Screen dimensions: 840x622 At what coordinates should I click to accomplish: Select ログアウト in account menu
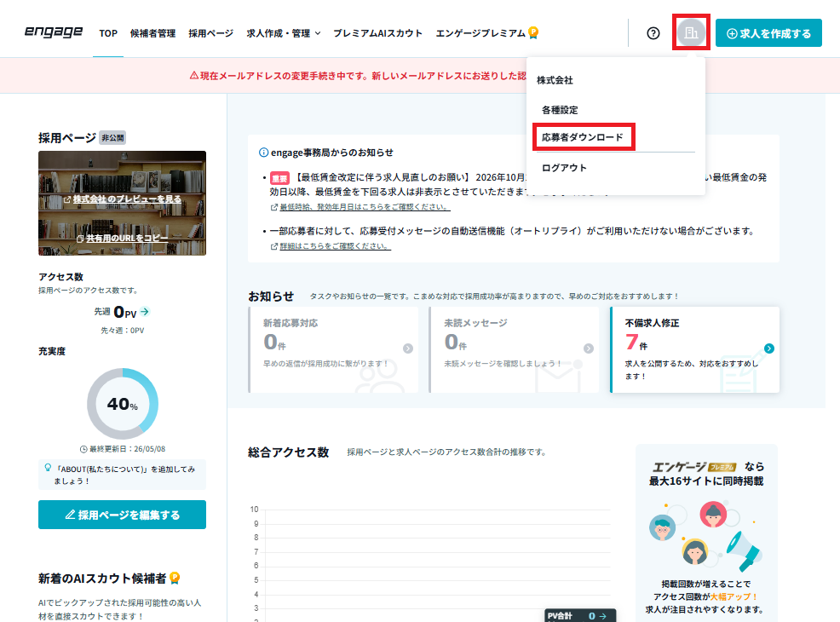(564, 168)
